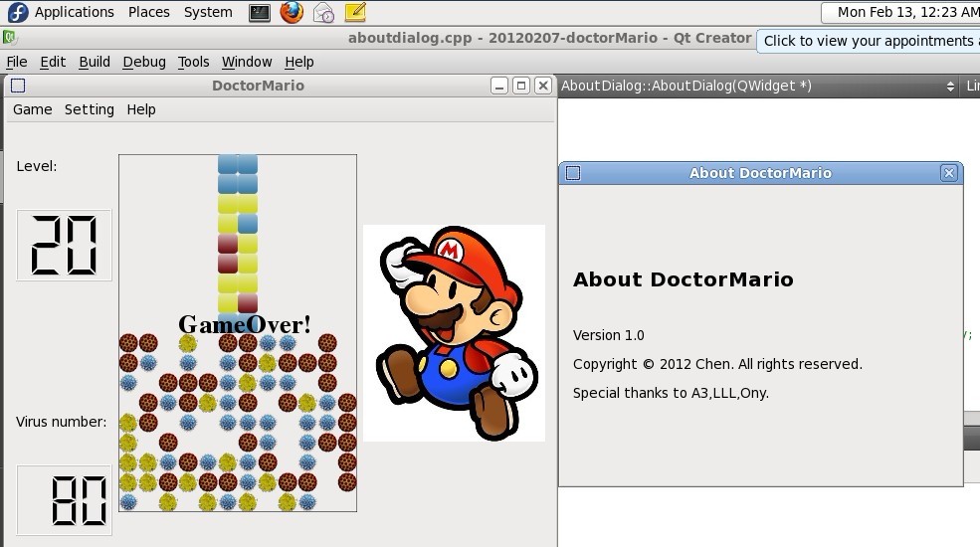Open the Help menu in DoctorMario
Viewport: 980px width, 547px height.
(141, 110)
